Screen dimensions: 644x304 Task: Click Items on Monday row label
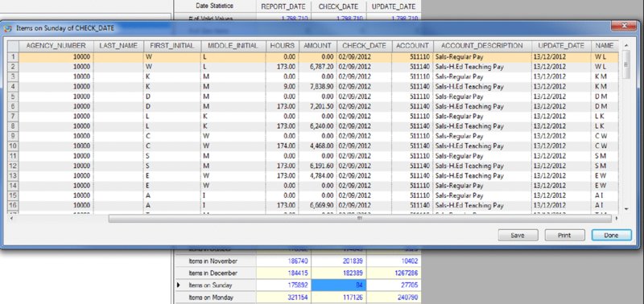point(216,297)
